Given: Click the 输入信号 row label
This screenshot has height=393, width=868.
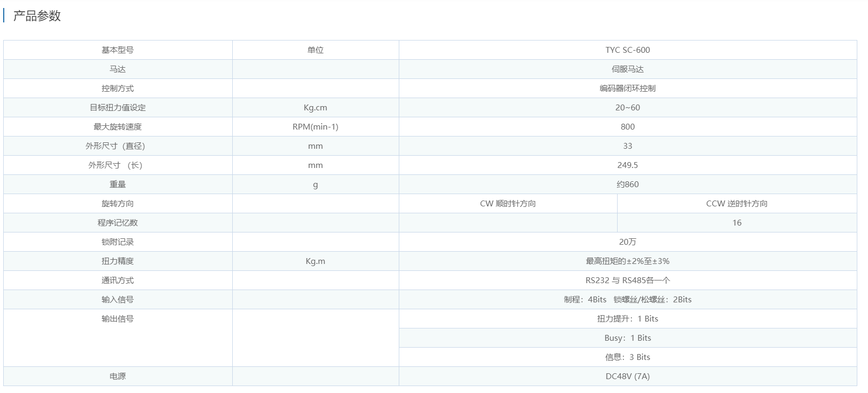Looking at the screenshot, I should click(117, 300).
